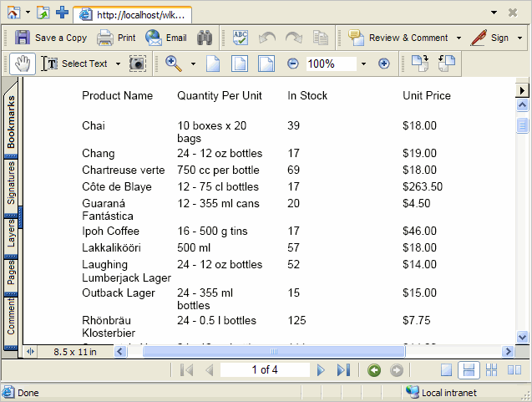Switch to the Signatures side tab
Screen dimensions: 532x402
pyautogui.click(x=11, y=184)
